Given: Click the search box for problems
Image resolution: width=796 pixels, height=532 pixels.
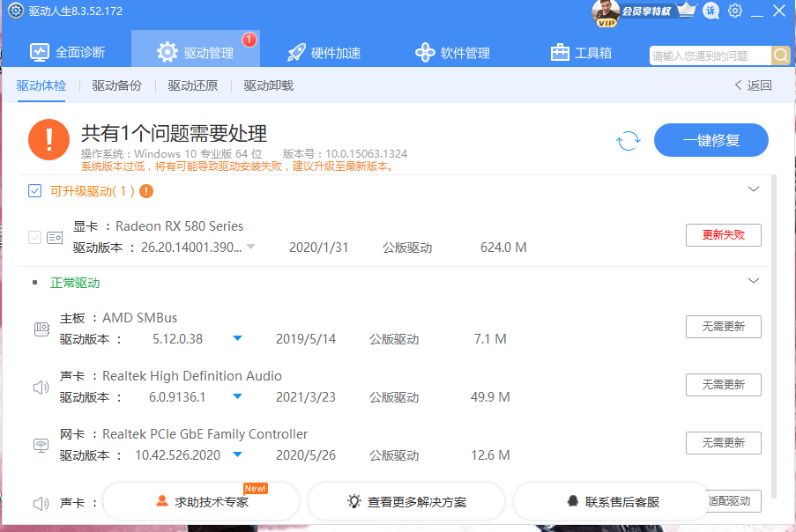Looking at the screenshot, I should pos(710,55).
